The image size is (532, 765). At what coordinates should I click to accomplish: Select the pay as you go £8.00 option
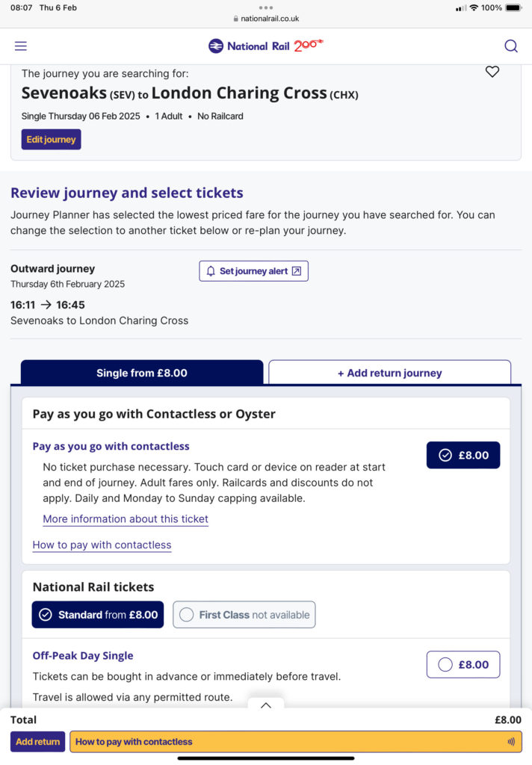(x=463, y=455)
